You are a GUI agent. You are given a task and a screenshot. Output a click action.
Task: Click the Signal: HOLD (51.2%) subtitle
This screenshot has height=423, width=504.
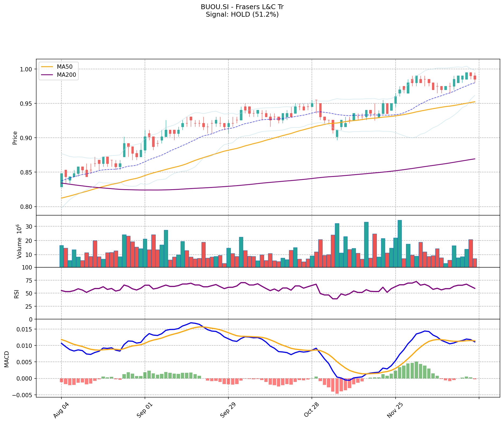(x=242, y=14)
